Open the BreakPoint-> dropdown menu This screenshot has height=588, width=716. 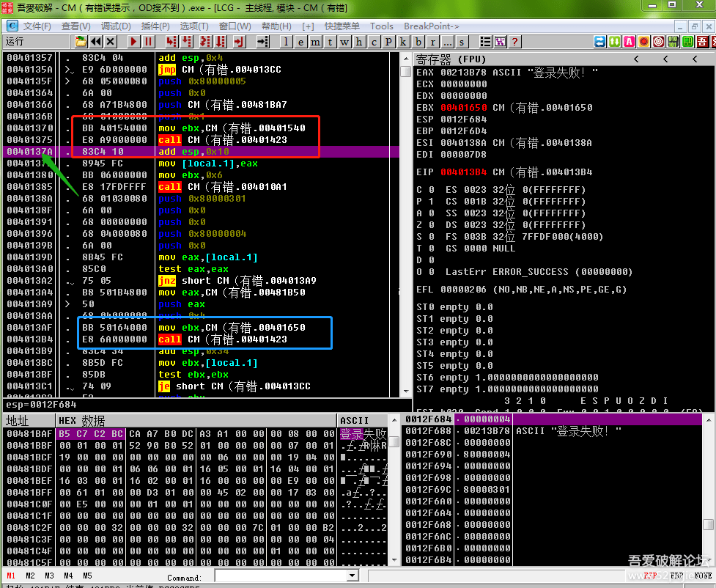coord(432,26)
